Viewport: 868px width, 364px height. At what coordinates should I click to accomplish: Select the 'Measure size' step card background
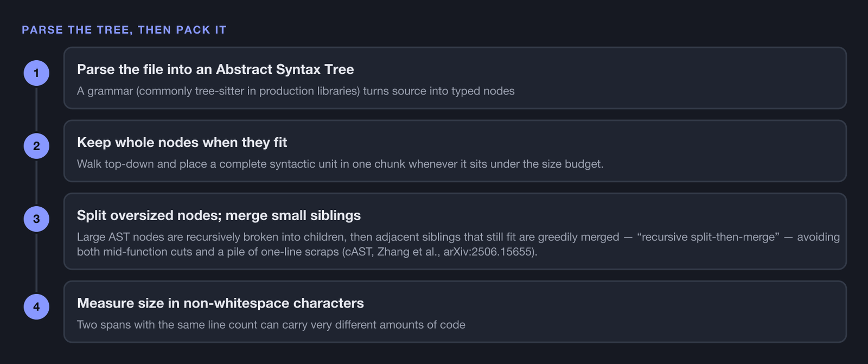tap(455, 312)
